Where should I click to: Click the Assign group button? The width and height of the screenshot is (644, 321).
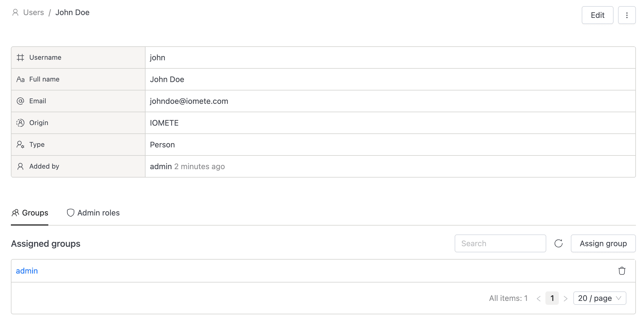pyautogui.click(x=603, y=243)
